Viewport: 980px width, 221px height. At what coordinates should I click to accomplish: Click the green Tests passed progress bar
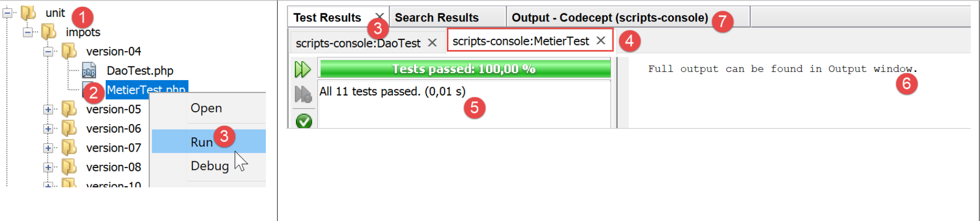click(x=464, y=69)
